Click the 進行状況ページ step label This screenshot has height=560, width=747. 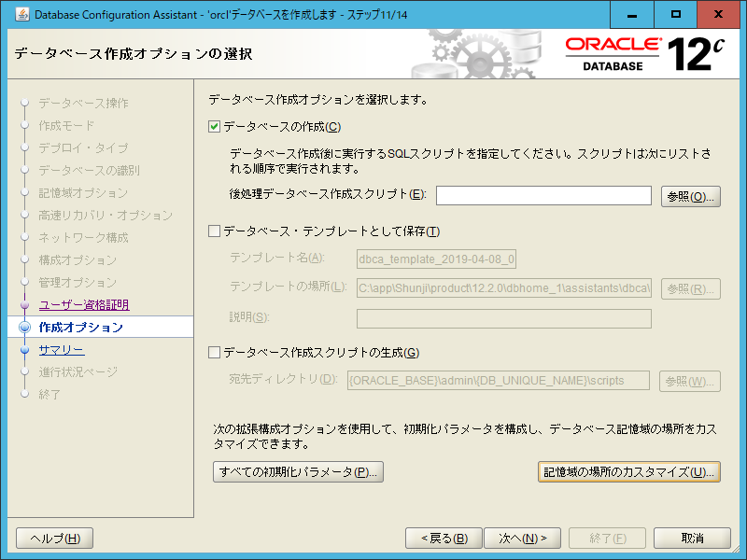pos(78,371)
